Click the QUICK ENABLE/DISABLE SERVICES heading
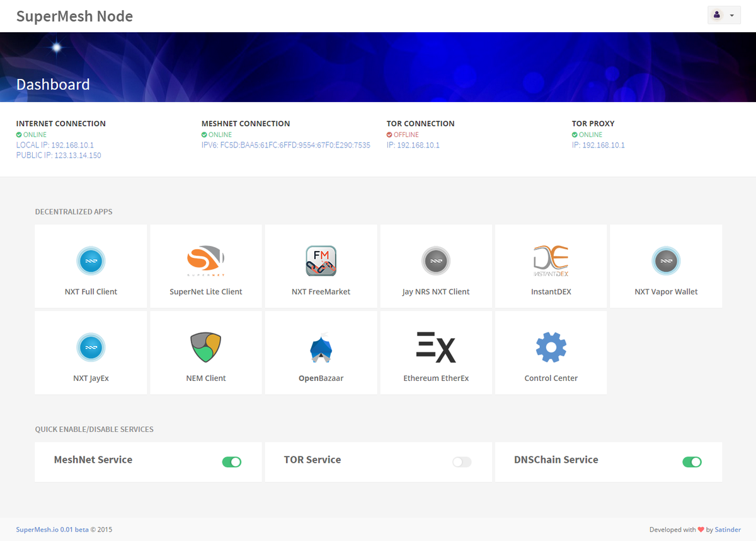The height and width of the screenshot is (541, 756). pos(94,429)
